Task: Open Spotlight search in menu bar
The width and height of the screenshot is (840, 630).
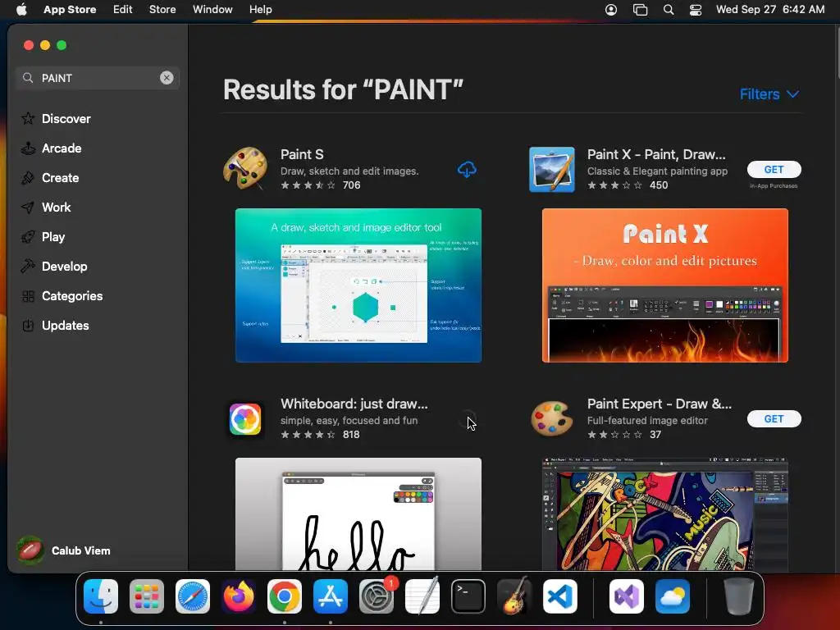Action: pos(668,10)
